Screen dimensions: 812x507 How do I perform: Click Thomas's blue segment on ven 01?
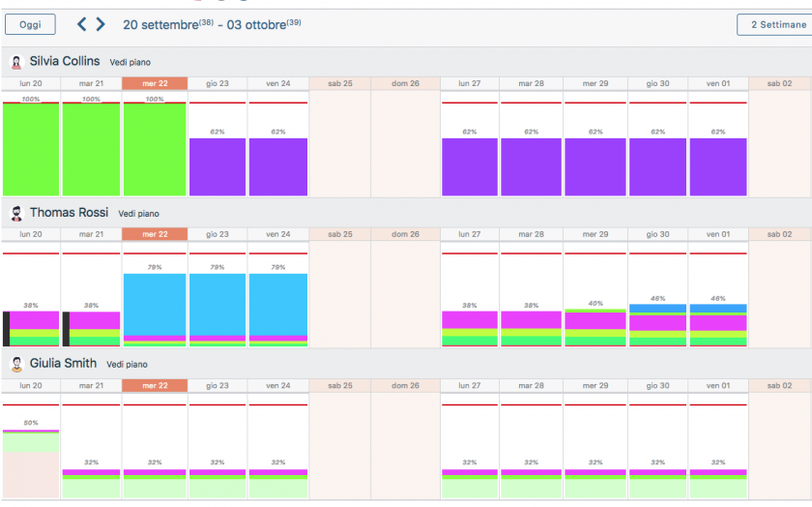tap(716, 309)
